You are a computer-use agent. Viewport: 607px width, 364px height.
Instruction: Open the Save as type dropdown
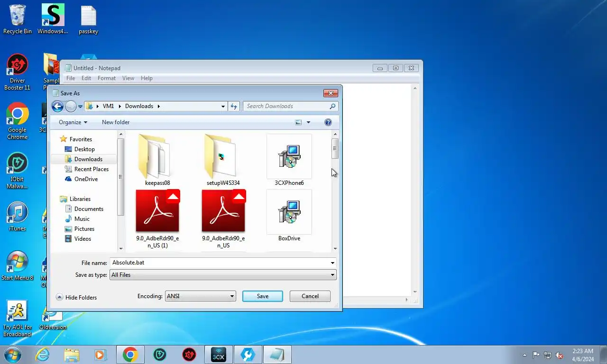pyautogui.click(x=333, y=275)
